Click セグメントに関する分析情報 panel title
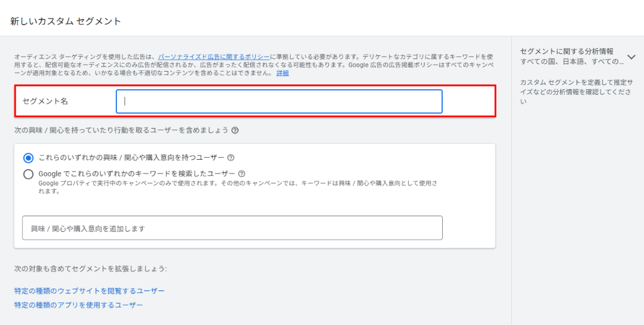Screen dimensions: 644x325 pos(567,52)
